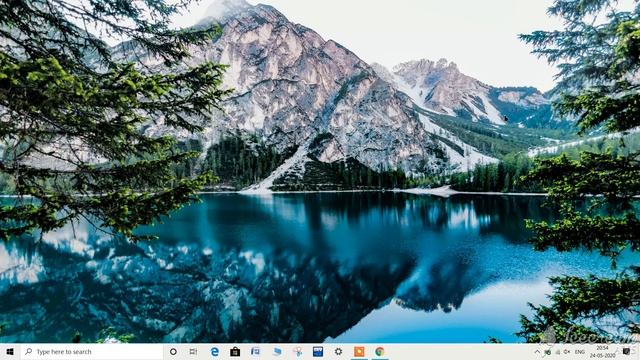Expand the hidden system tray icons chevron

pos(537,351)
